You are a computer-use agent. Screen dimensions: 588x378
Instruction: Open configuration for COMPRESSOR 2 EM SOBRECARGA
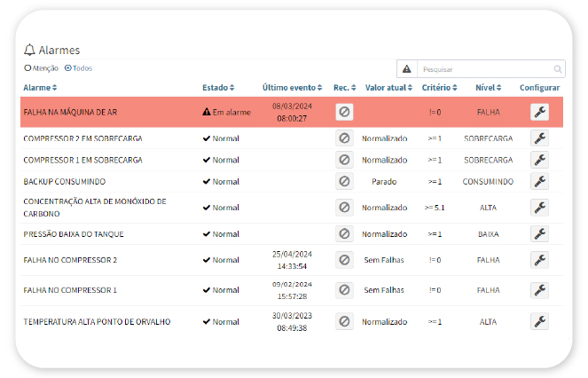click(539, 138)
